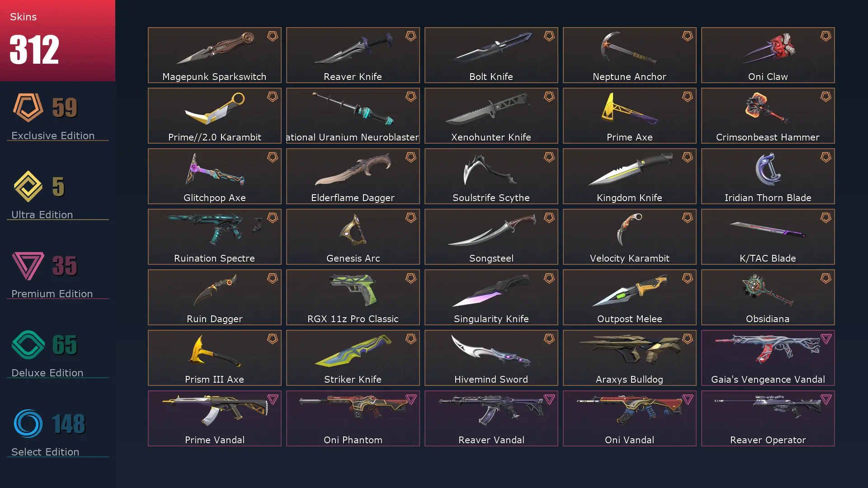Image resolution: width=868 pixels, height=488 pixels.
Task: Click the Select Edition blue circle icon
Action: tap(28, 423)
